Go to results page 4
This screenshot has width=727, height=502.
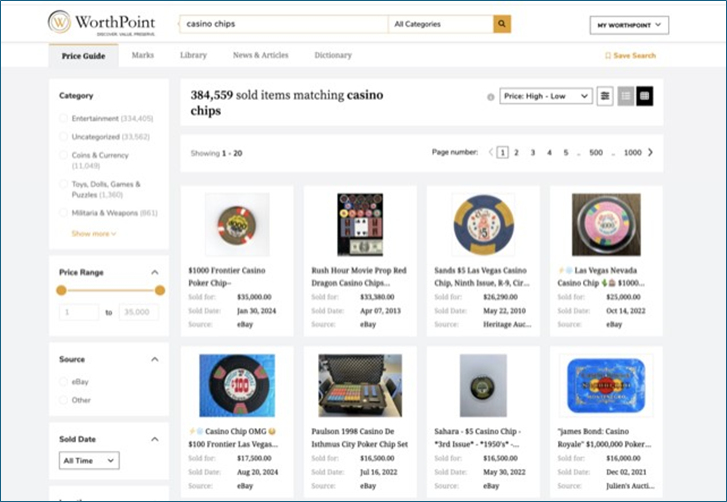pos(549,153)
